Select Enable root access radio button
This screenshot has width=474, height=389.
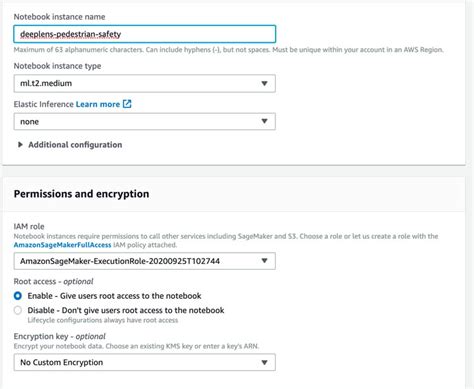point(18,296)
